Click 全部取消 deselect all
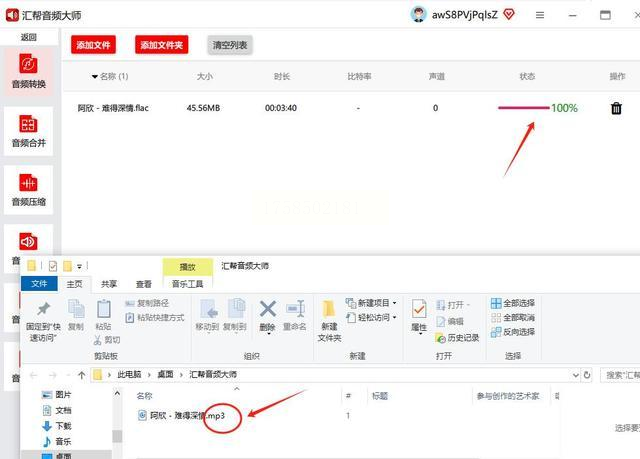 pos(513,317)
